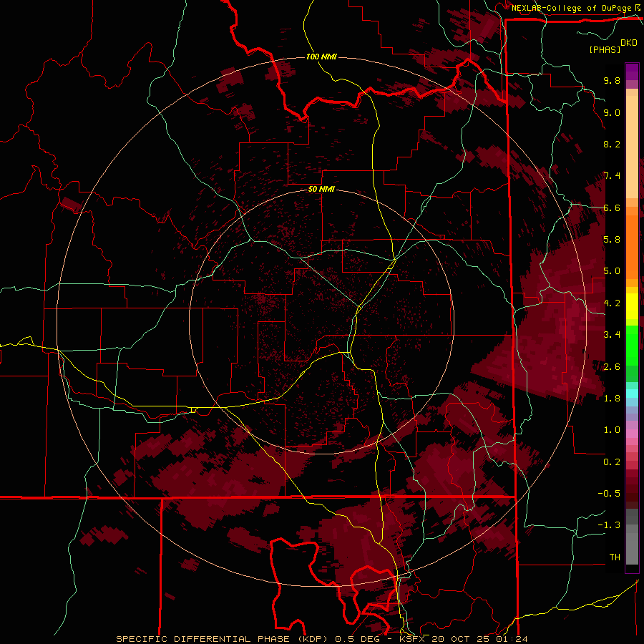Click the 5.0 value on color scale
The width and height of the screenshot is (644, 644).
point(612,271)
